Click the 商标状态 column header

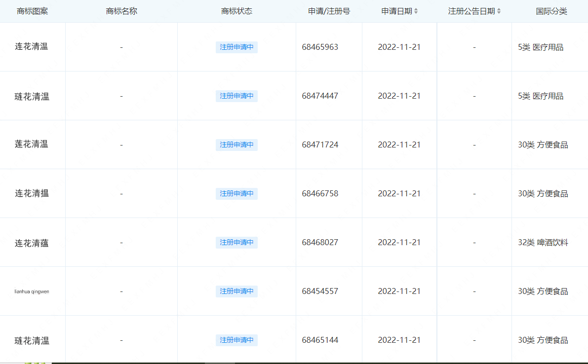coord(236,11)
